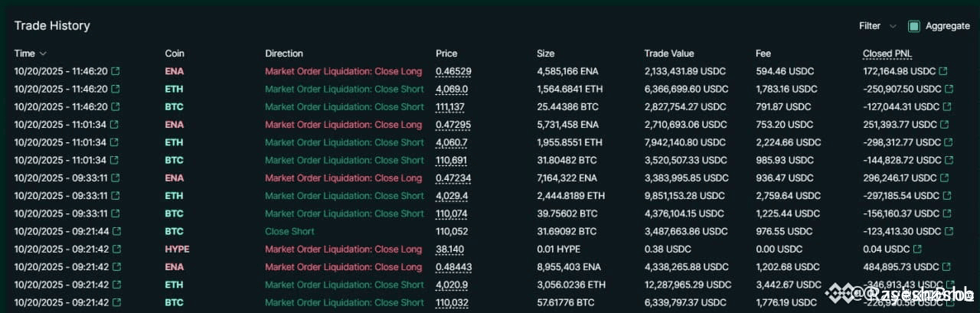Image resolution: width=980 pixels, height=313 pixels.
Task: Open the HYPE coin link
Action: coord(177,249)
